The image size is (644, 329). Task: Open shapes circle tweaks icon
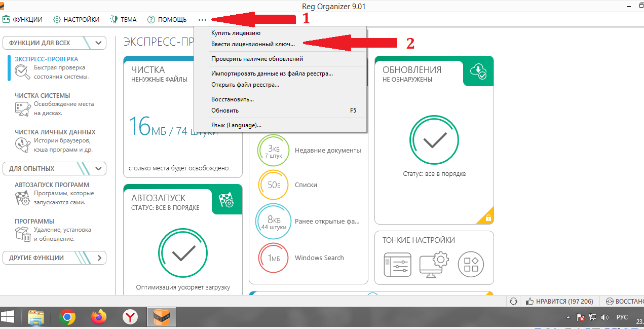[471, 264]
